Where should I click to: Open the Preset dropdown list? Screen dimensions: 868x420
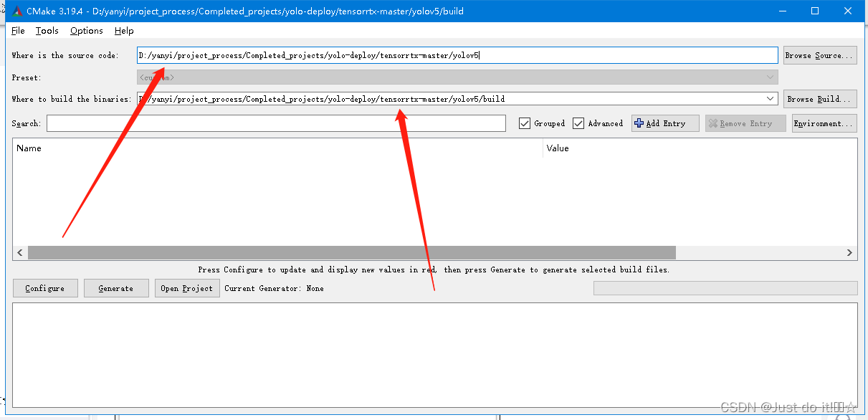771,77
